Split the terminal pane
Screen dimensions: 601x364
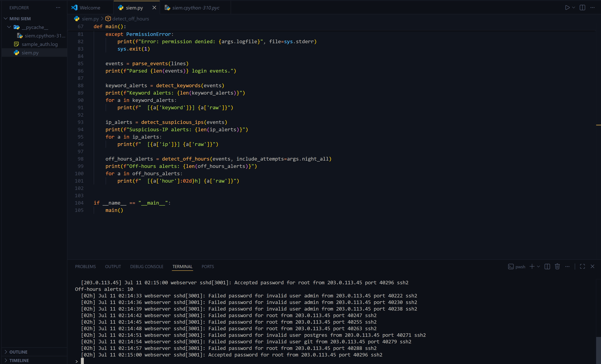[x=547, y=267]
